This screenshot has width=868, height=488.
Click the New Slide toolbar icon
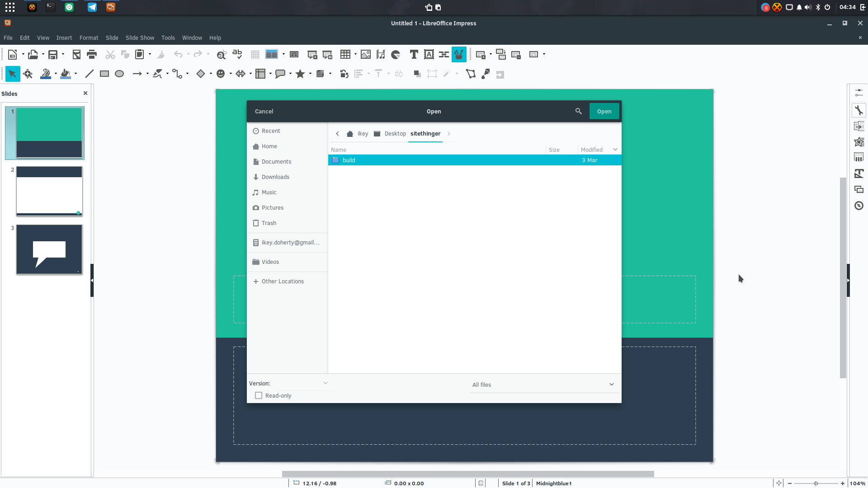pyautogui.click(x=481, y=55)
